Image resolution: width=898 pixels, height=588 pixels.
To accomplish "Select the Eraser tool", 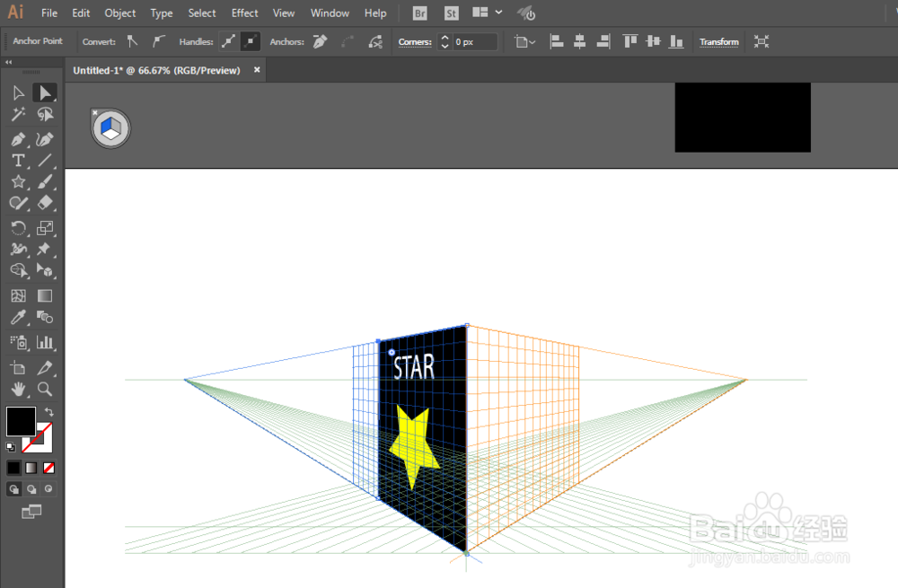I will tap(45, 203).
